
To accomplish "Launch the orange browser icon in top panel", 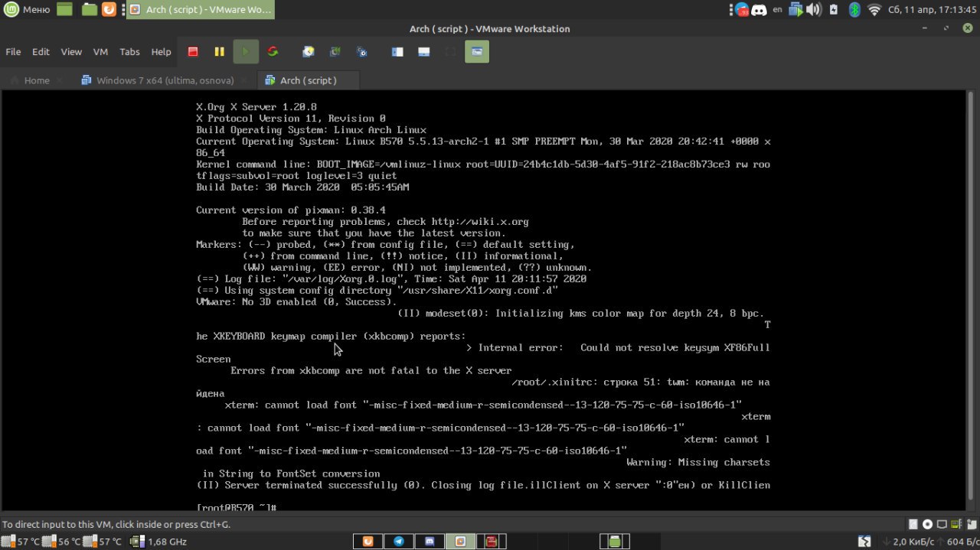I will point(109,9).
